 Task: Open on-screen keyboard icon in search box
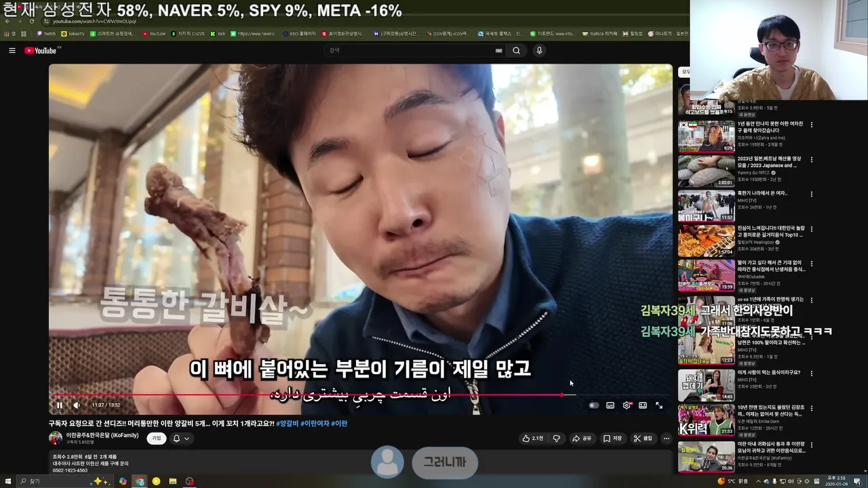pos(498,50)
